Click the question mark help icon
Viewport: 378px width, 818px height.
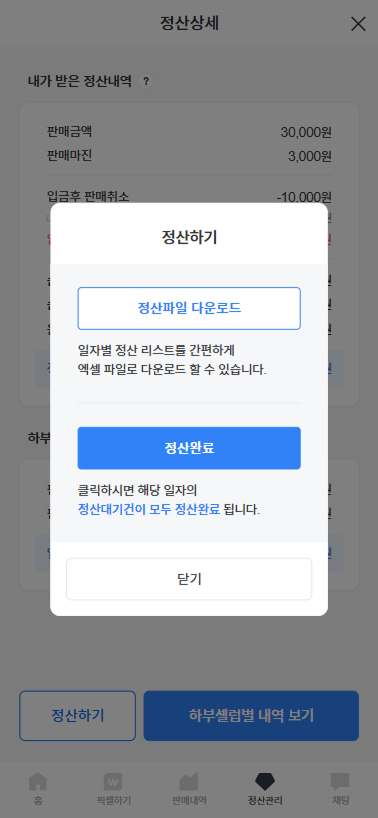(x=146, y=81)
